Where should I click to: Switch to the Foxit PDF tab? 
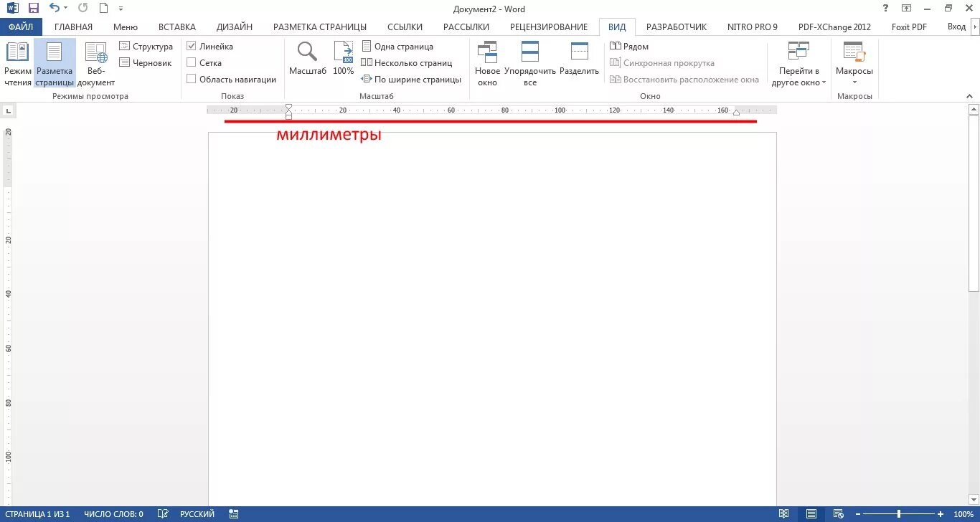(x=909, y=27)
